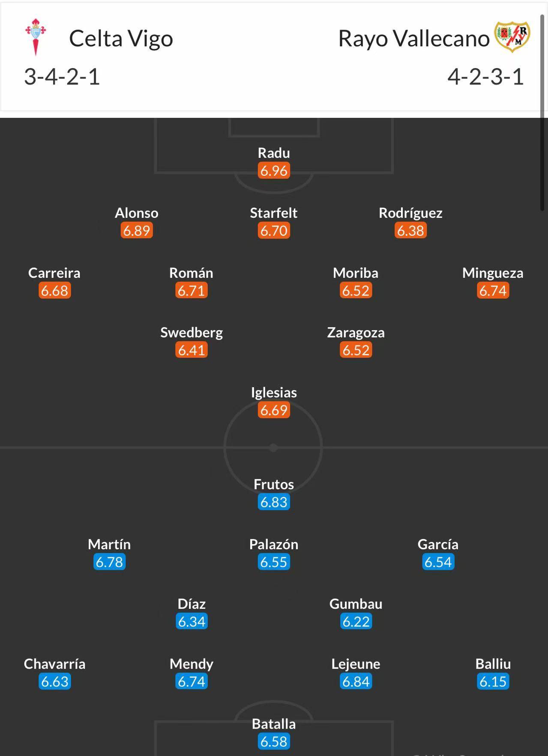Select Starfelt in Celta's back three
The image size is (548, 756).
coord(274,213)
